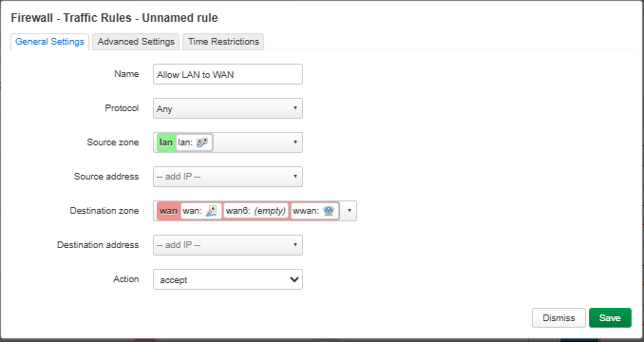The width and height of the screenshot is (644, 342).
Task: Save the firewall traffic rule
Action: [x=610, y=318]
